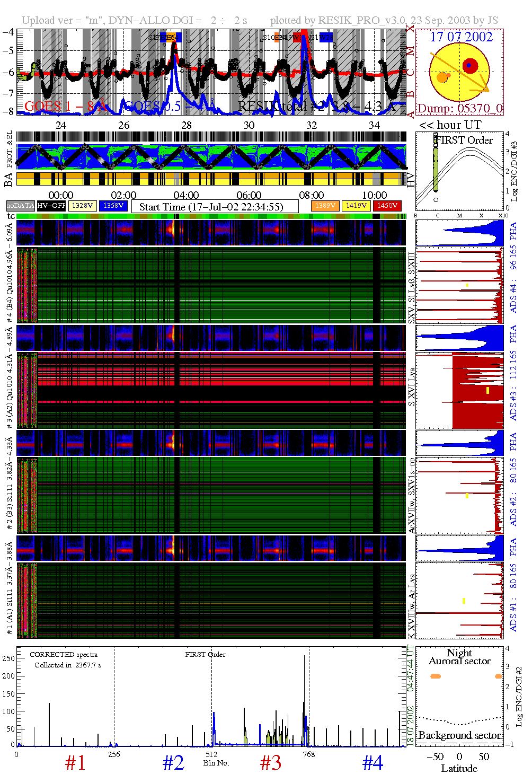The image size is (532, 783).
Task: Click the blue #4 channel label
Action: point(373,763)
